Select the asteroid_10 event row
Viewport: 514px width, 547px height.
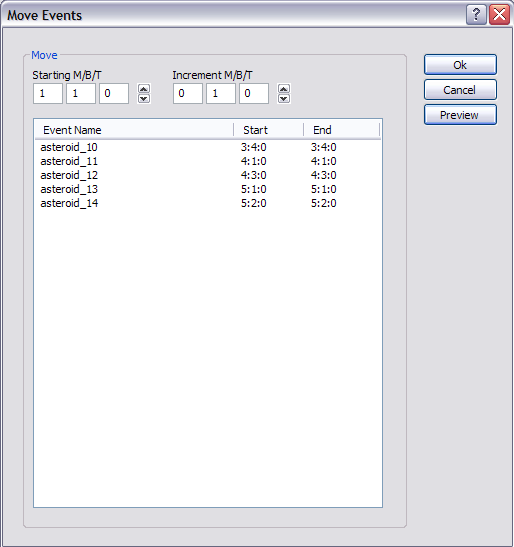pyautogui.click(x=208, y=147)
